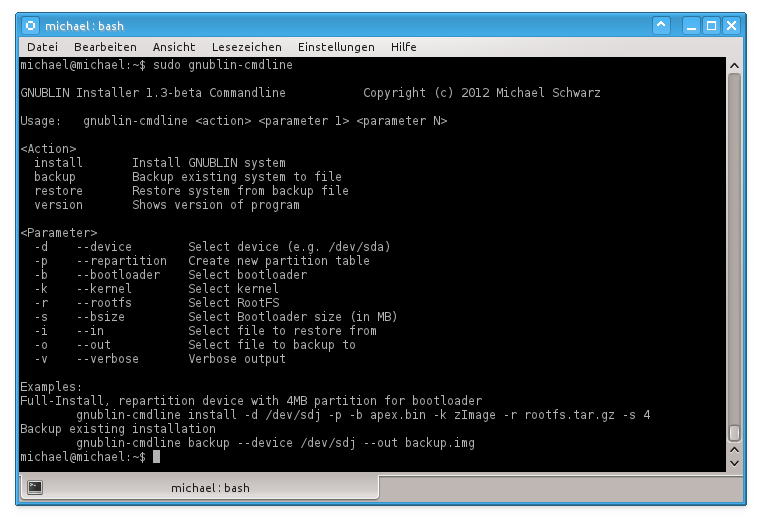This screenshot has width=762, height=524.
Task: Open the Ansicht menu
Action: pyautogui.click(x=173, y=47)
